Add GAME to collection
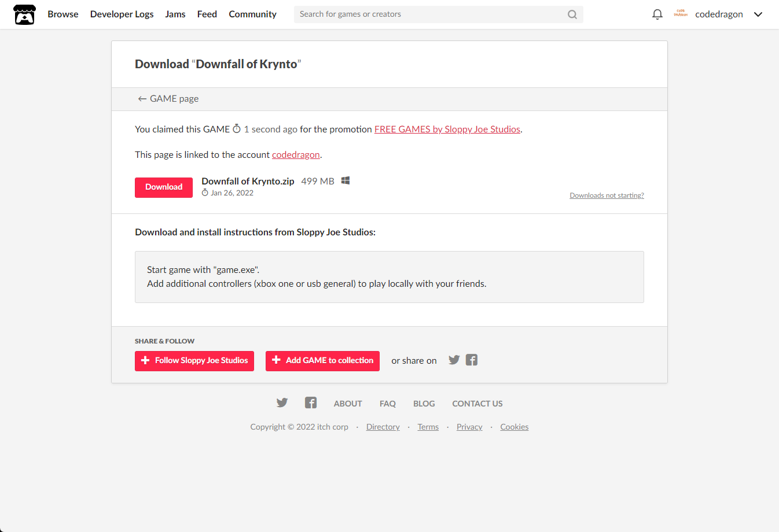The image size is (779, 532). click(x=322, y=361)
